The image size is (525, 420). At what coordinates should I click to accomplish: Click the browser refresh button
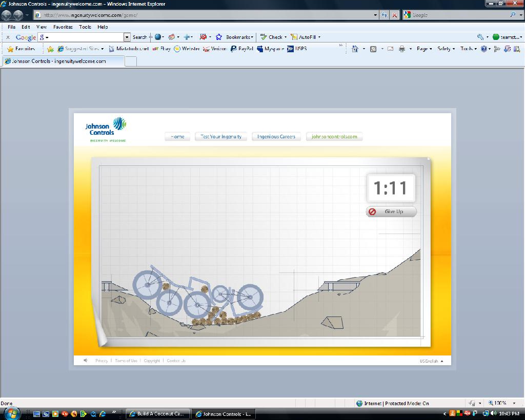(384, 15)
